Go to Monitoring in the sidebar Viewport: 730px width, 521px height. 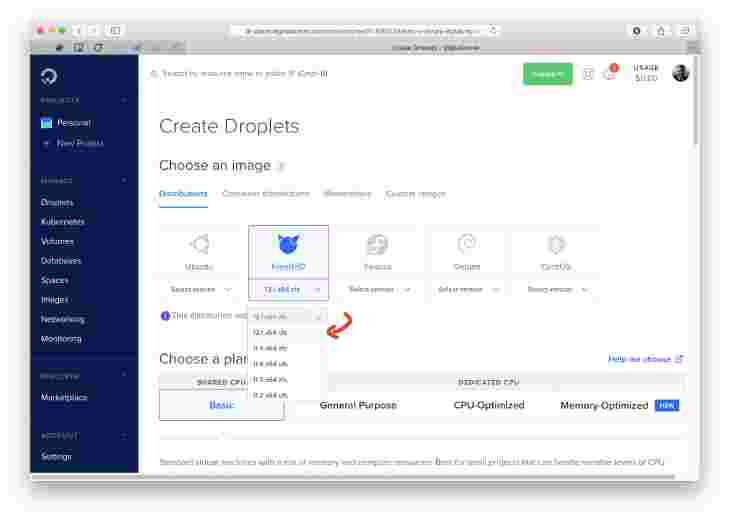pyautogui.click(x=61, y=339)
